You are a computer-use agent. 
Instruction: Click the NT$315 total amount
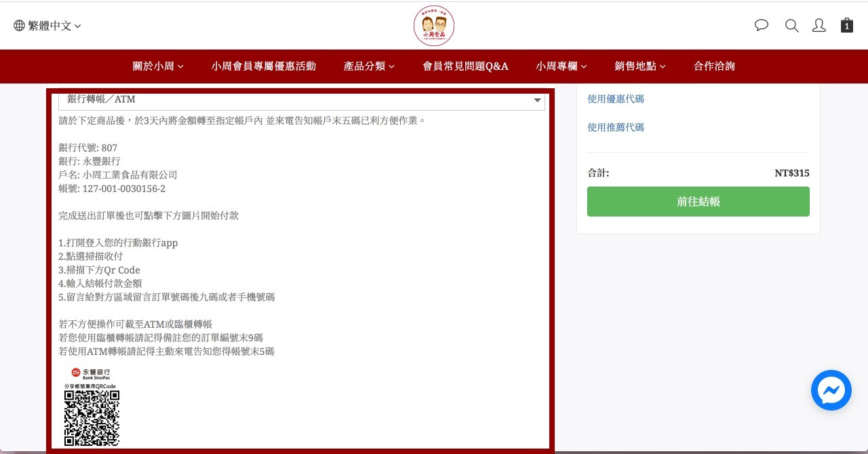pyautogui.click(x=792, y=173)
